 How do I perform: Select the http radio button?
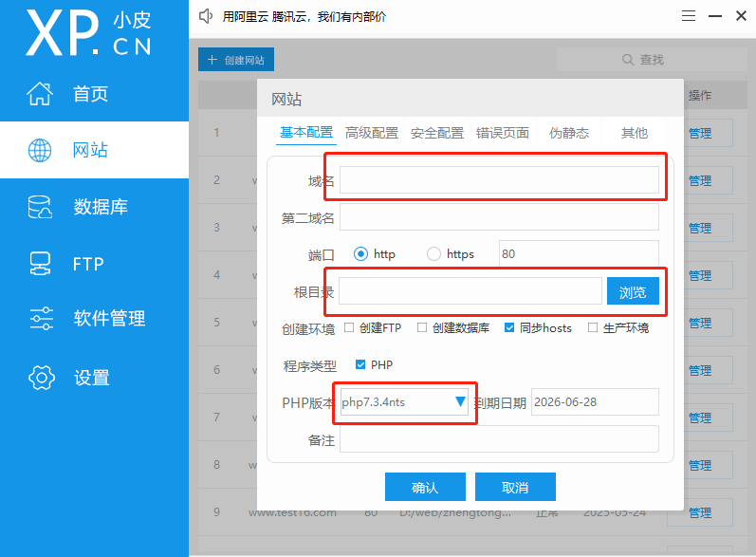pyautogui.click(x=360, y=253)
